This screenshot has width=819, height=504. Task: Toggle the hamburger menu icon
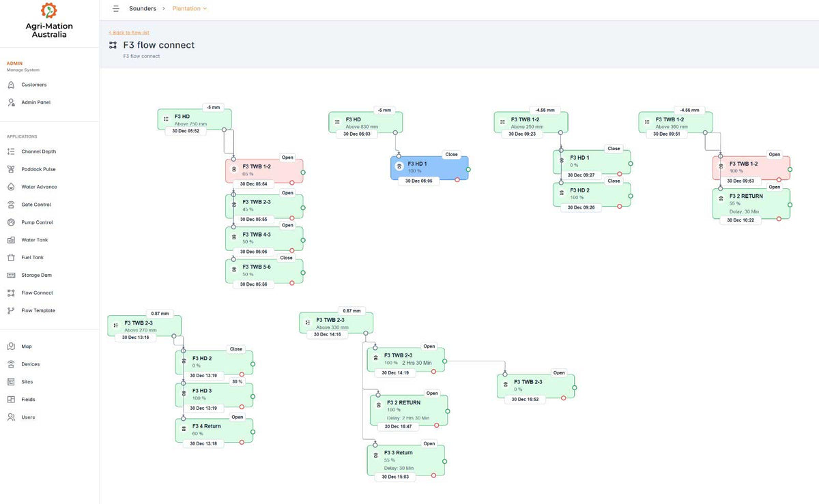(116, 9)
